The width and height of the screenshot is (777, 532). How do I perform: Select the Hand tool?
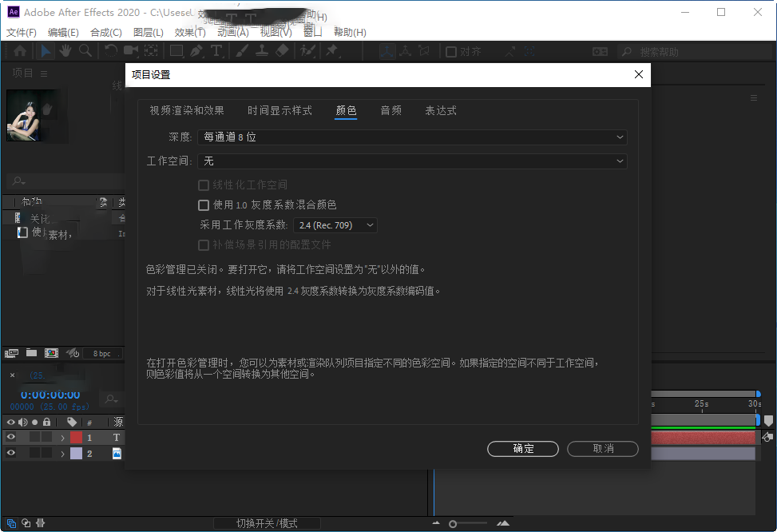pyautogui.click(x=65, y=50)
